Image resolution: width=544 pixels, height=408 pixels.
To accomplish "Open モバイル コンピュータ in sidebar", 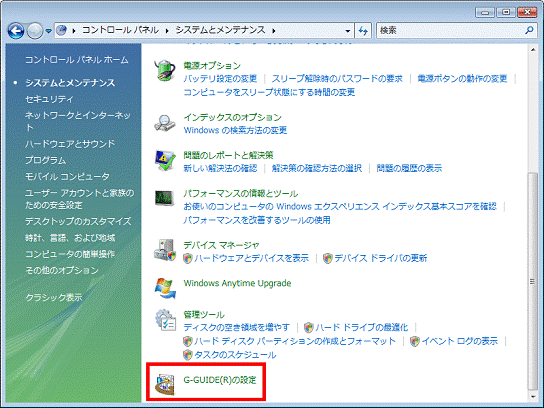I will (x=67, y=177).
